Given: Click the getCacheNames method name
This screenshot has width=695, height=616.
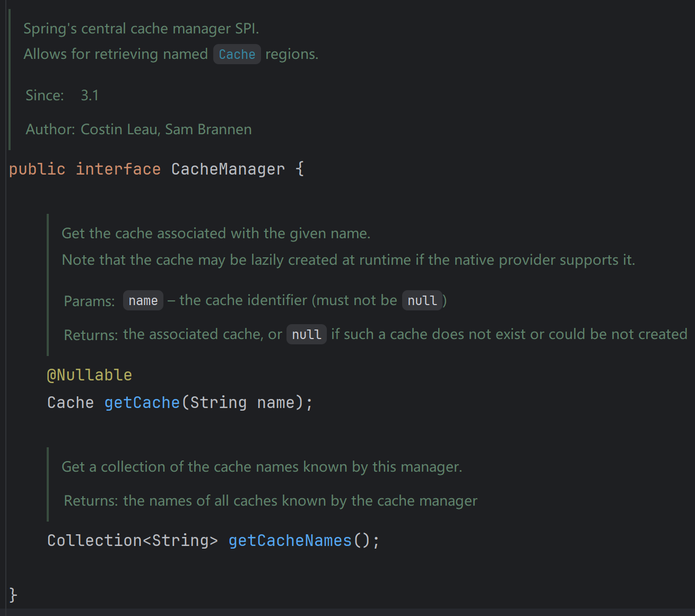Looking at the screenshot, I should coord(290,541).
